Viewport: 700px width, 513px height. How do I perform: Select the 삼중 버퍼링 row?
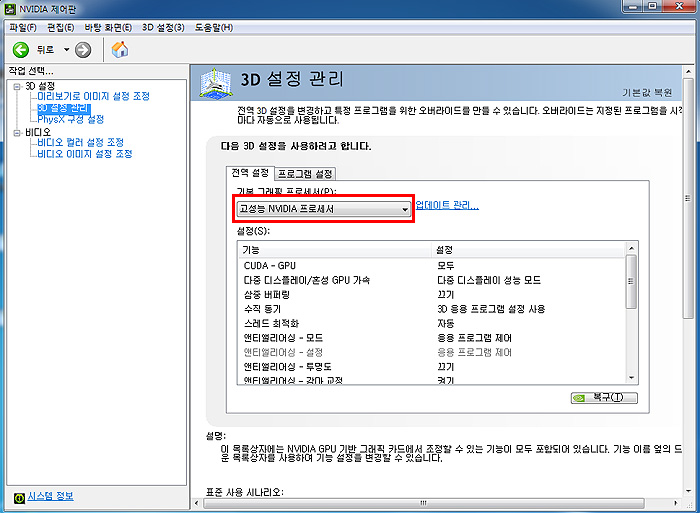pyautogui.click(x=432, y=295)
